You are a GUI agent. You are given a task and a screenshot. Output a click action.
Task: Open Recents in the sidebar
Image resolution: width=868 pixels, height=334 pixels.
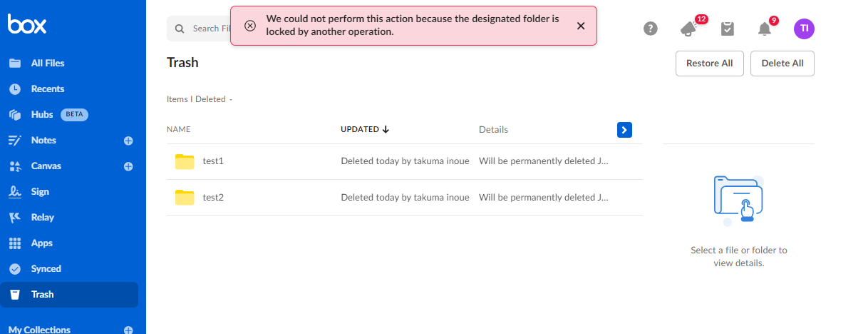[47, 89]
